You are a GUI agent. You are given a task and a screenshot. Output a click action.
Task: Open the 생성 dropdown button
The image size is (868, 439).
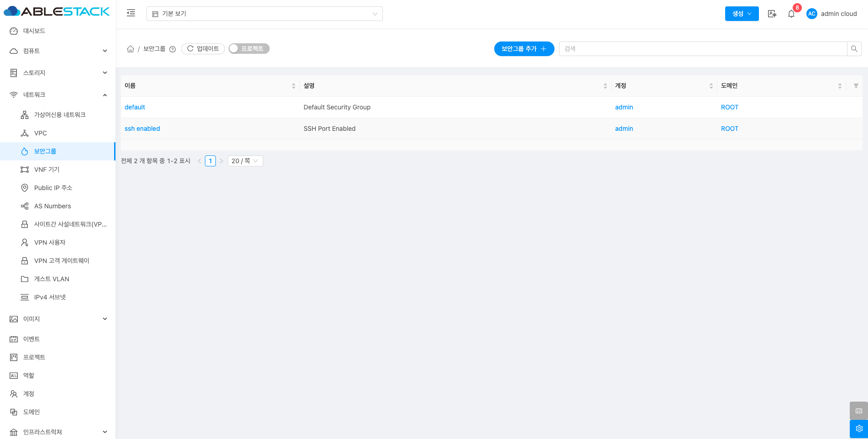click(742, 14)
